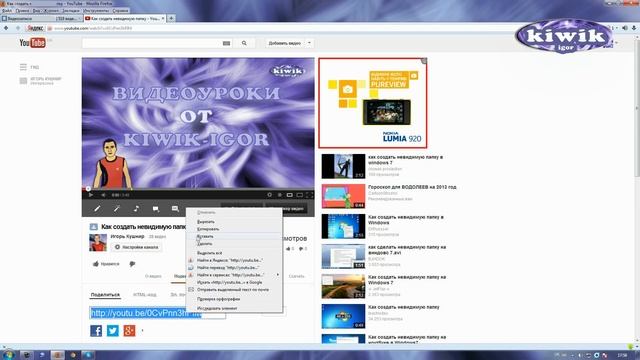Share the video on Google Plus
This screenshot has height=360, width=640.
[x=129, y=330]
